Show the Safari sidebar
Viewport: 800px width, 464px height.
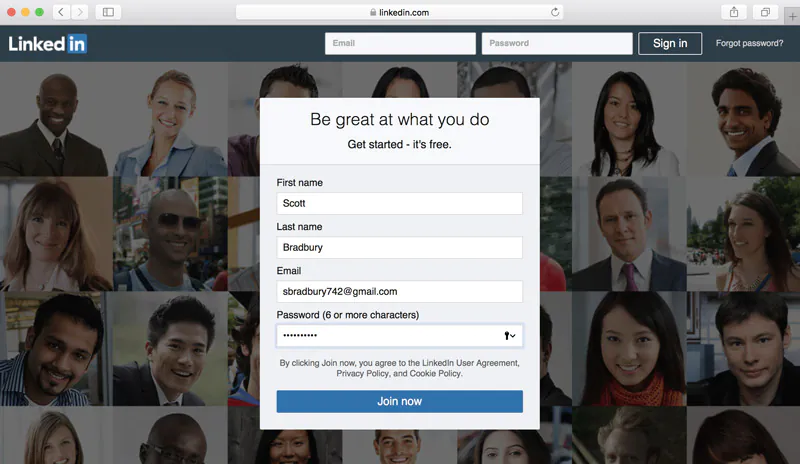coord(108,12)
